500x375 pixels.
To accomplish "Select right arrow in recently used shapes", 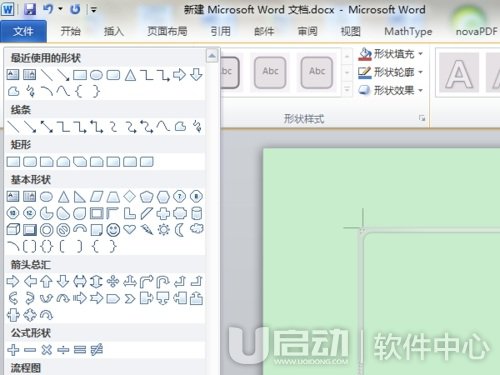I will [179, 75].
